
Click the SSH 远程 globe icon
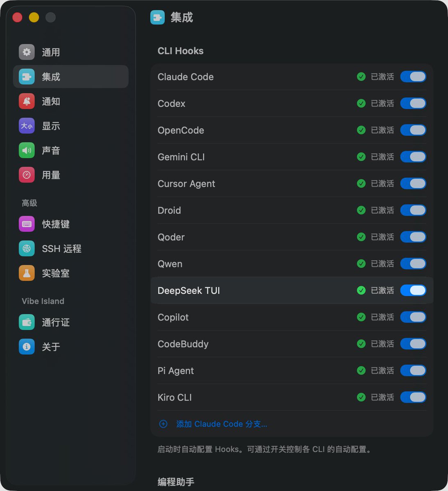click(27, 248)
